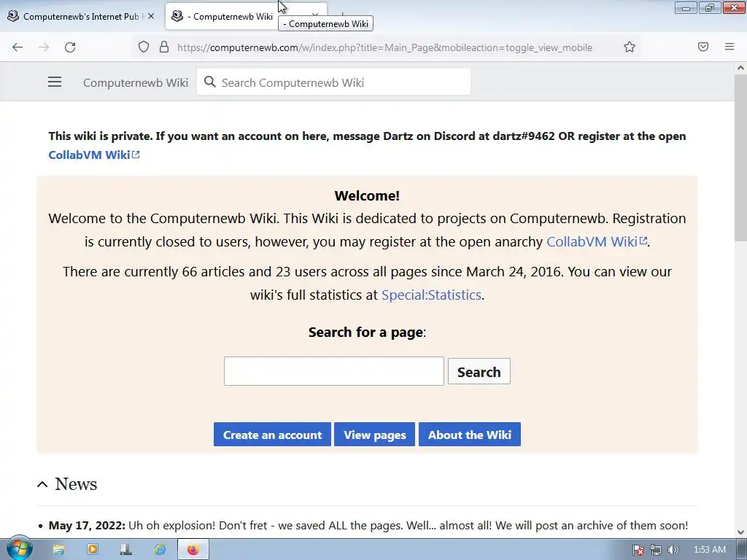Focus the Search Computernewb Wiki field
This screenshot has width=747, height=560.
333,82
